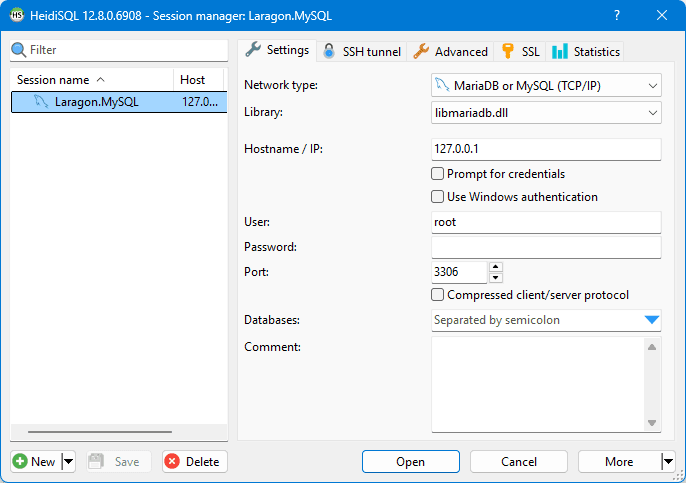
Task: Click the bar chart icon on the Statistics tab
Action: click(560, 51)
